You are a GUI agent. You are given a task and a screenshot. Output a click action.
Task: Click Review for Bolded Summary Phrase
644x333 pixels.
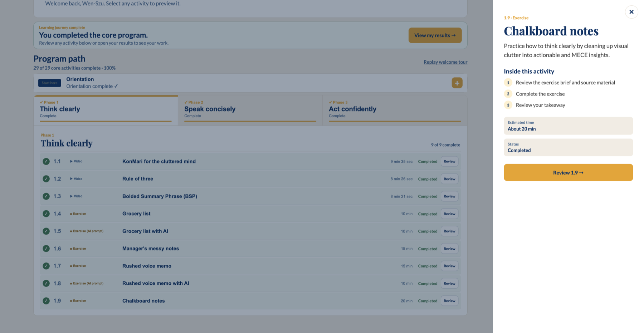tap(449, 196)
